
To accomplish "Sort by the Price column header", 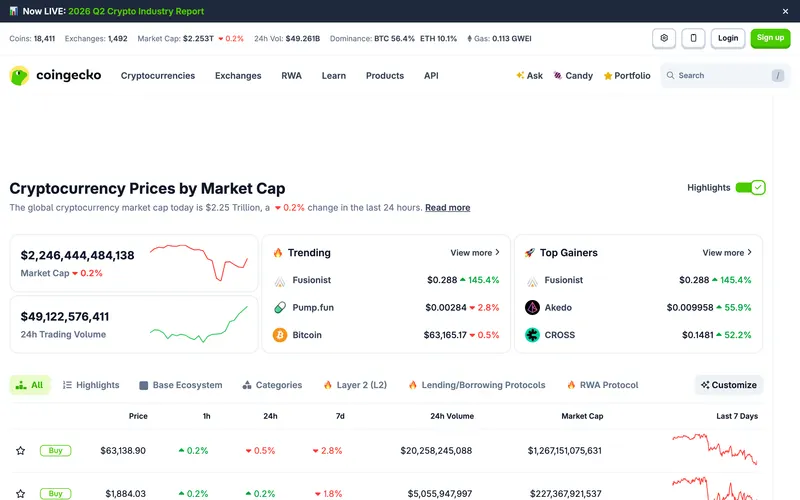I will pyautogui.click(x=138, y=416).
